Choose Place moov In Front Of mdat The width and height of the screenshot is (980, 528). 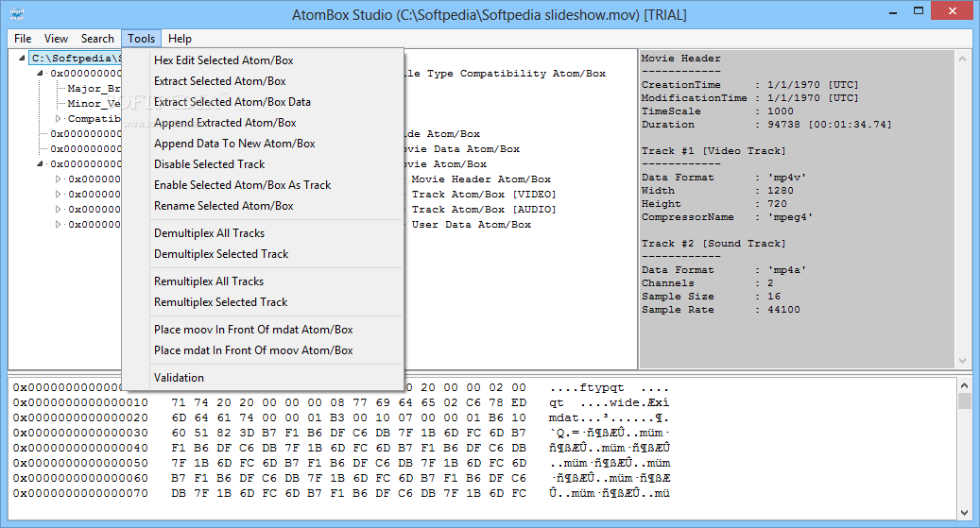coord(263,330)
